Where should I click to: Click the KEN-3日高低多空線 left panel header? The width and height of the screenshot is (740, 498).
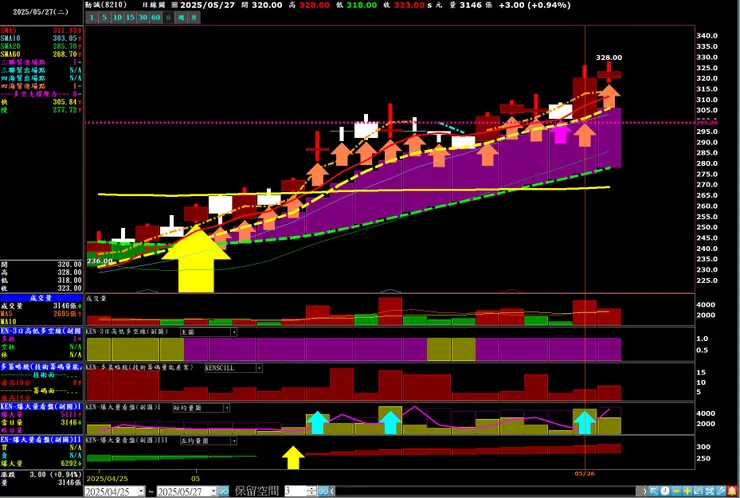tap(41, 331)
